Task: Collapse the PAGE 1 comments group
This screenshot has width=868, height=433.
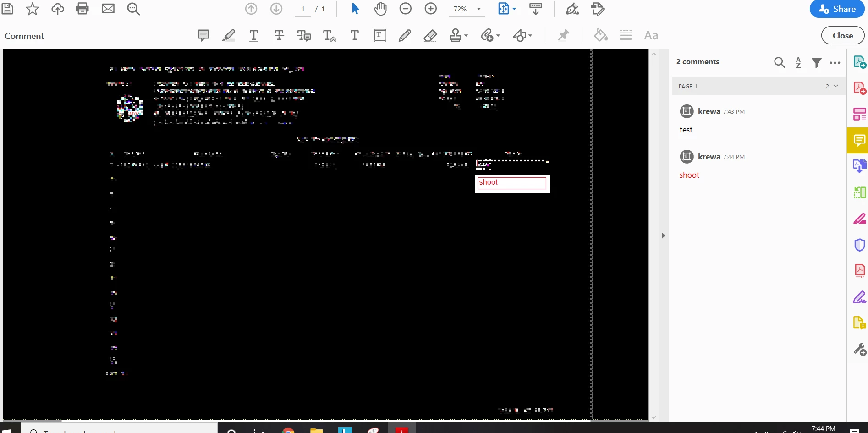Action: coord(836,86)
